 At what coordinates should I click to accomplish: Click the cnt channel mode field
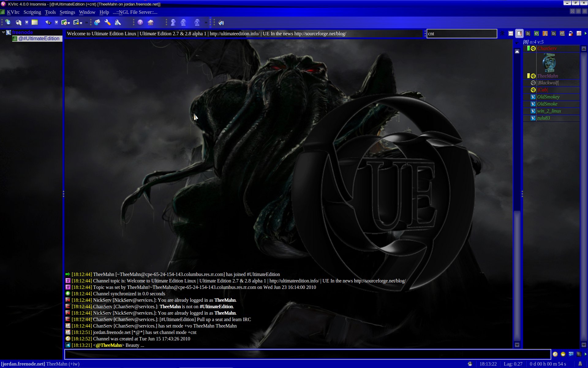pyautogui.click(x=462, y=34)
